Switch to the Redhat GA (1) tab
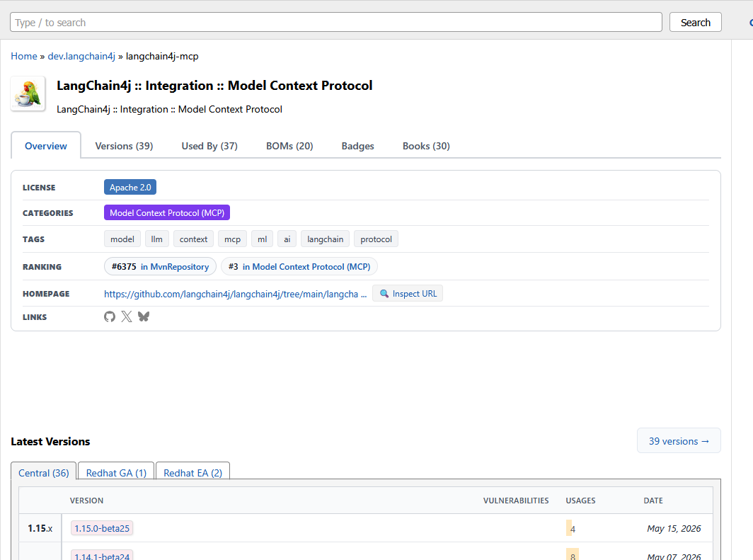753x560 pixels. [x=116, y=473]
